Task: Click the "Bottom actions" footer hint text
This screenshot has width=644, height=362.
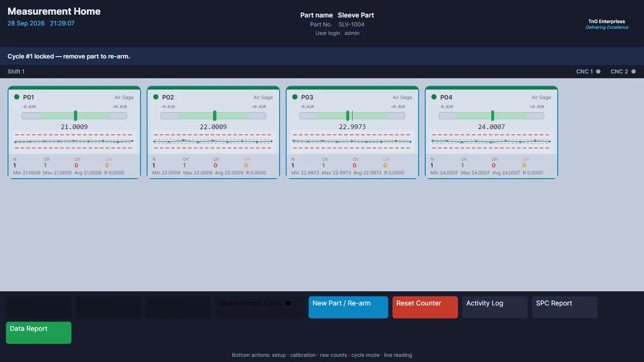Action: tap(322, 355)
